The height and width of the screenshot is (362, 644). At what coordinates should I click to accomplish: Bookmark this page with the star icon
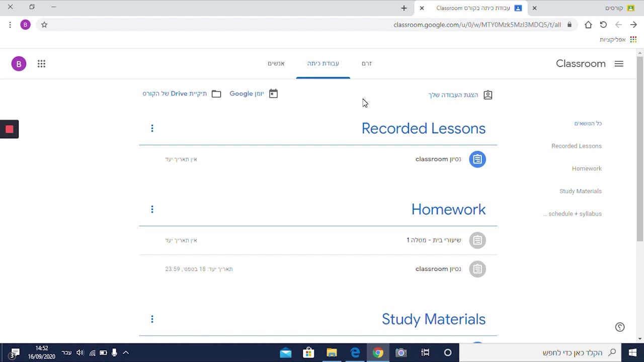point(44,25)
